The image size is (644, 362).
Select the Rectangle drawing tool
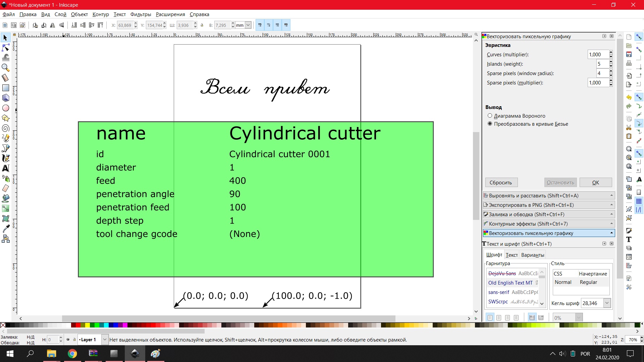click(6, 88)
